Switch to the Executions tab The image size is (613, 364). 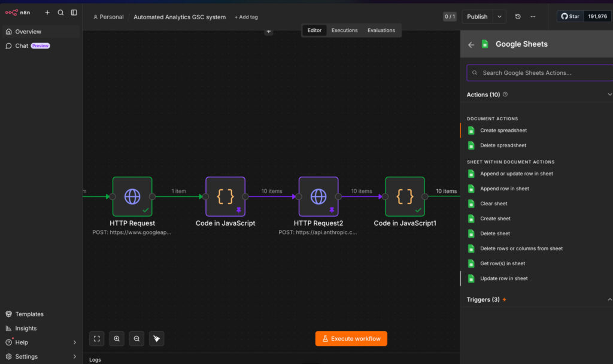click(x=344, y=31)
